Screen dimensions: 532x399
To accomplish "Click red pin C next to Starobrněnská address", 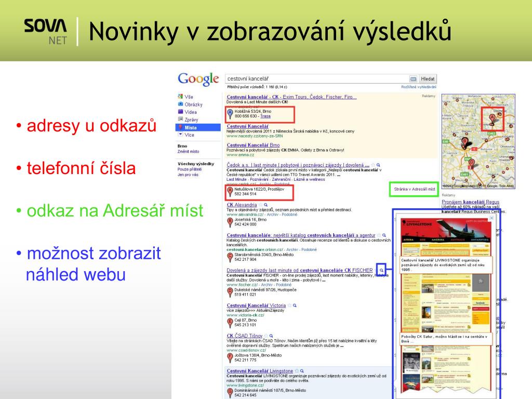I will click(230, 257).
